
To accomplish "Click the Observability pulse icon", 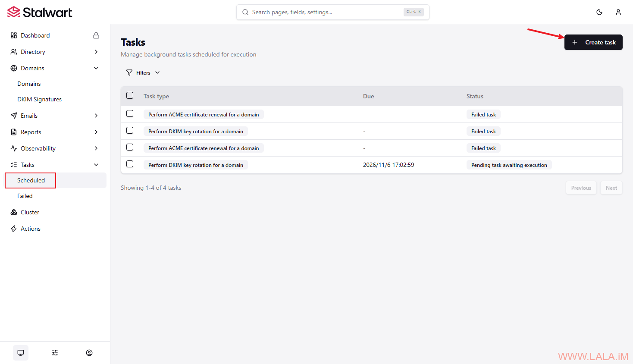I will coord(14,148).
